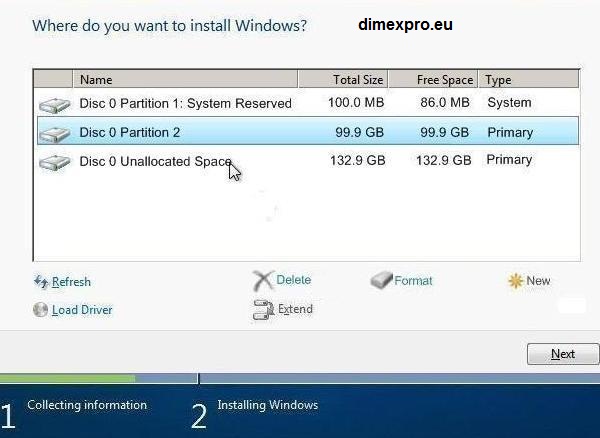Choose the Extend text link

tap(295, 309)
